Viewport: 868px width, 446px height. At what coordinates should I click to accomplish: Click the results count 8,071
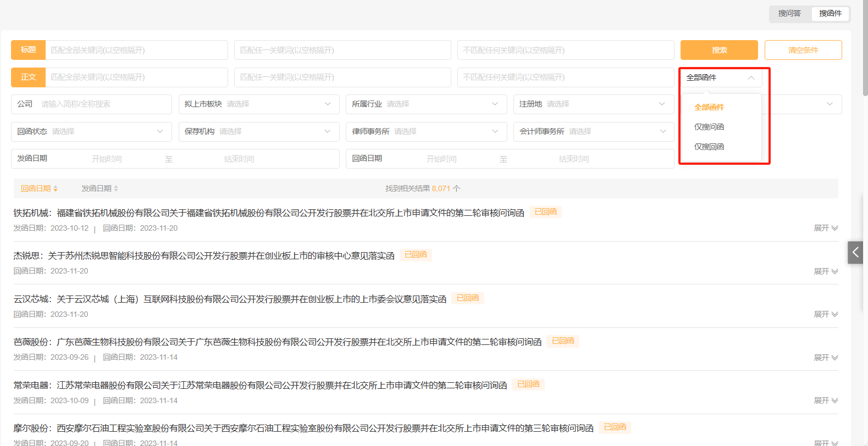(x=441, y=188)
